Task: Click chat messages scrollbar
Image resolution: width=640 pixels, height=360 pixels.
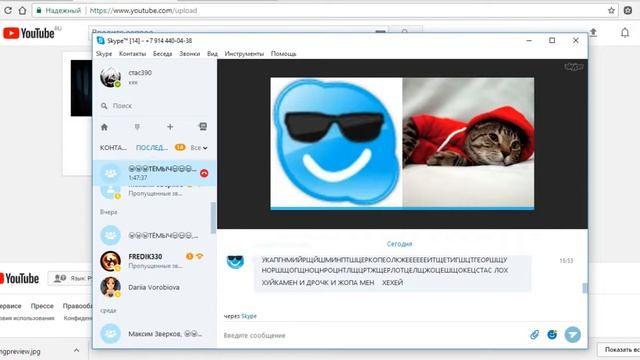Action: click(x=585, y=288)
